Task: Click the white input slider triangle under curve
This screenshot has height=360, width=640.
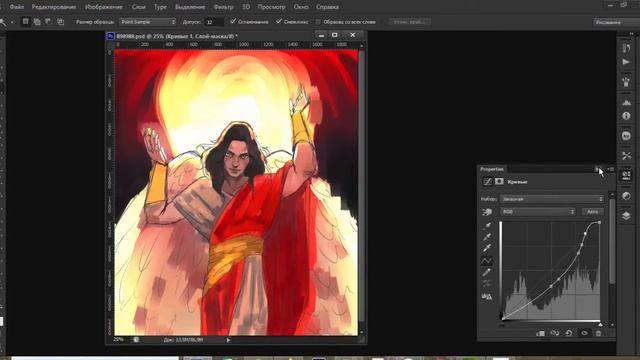Action: point(600,324)
